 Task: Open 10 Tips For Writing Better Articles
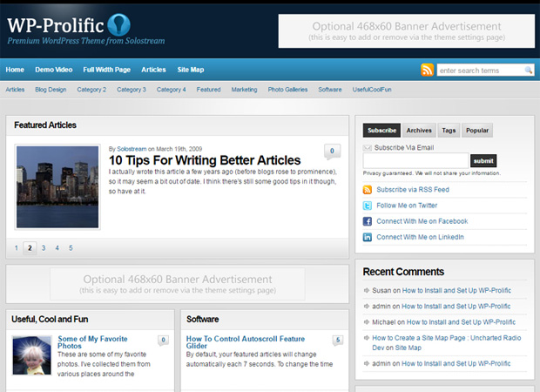(x=205, y=160)
